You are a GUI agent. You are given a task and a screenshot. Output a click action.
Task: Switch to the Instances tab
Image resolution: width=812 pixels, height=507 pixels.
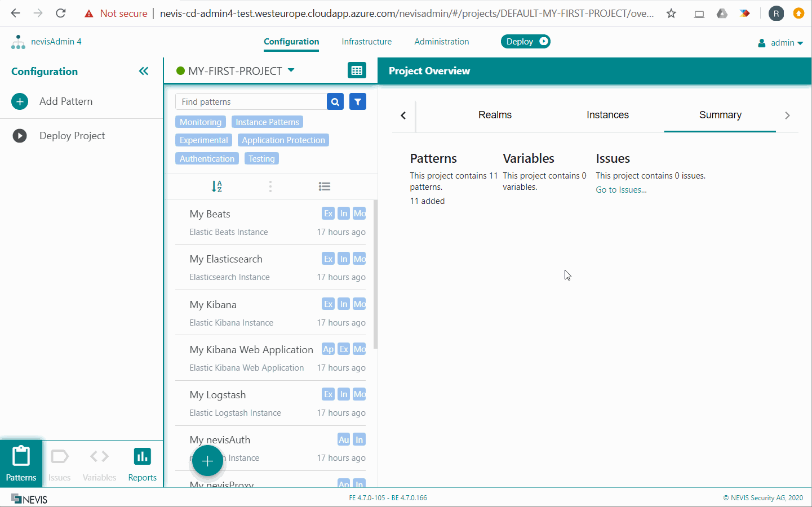(x=607, y=115)
